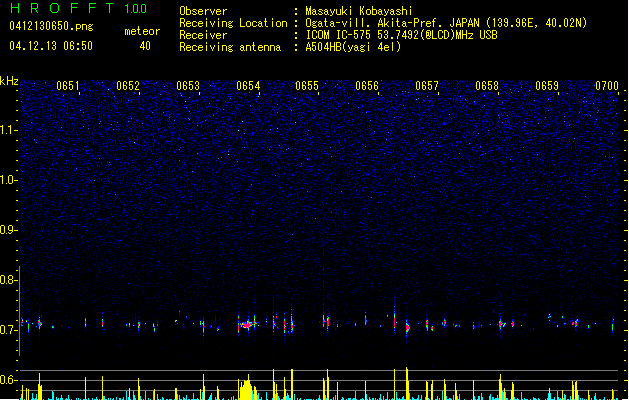Viewport: 629px width, 400px height.
Task: Click the HROFFT title text
Action: pyautogui.click(x=62, y=8)
